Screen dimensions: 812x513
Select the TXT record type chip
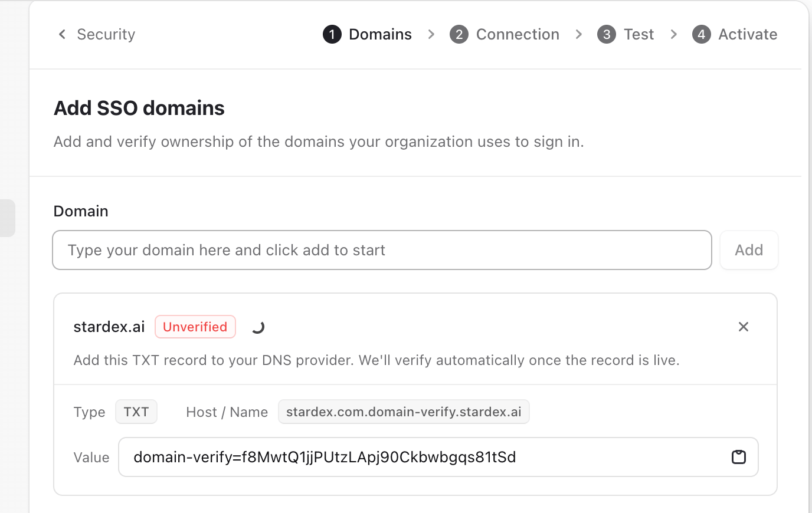136,412
